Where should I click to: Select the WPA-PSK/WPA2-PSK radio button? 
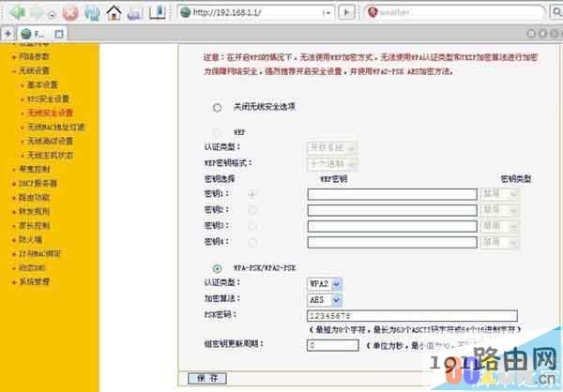[x=217, y=268]
